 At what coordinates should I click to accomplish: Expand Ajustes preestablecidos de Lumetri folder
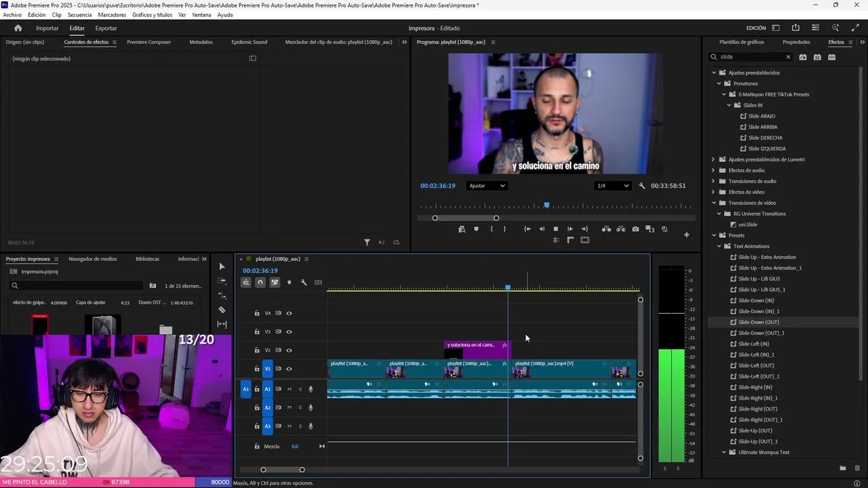point(714,159)
